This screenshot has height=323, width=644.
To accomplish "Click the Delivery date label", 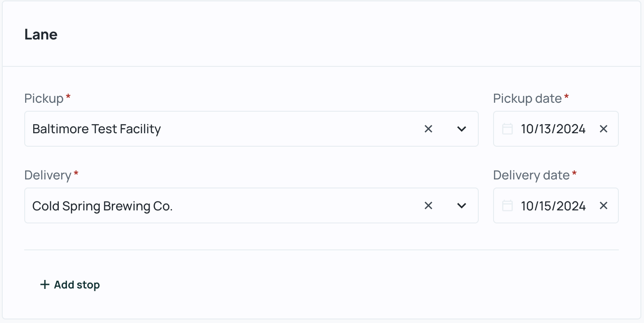I will [x=531, y=175].
